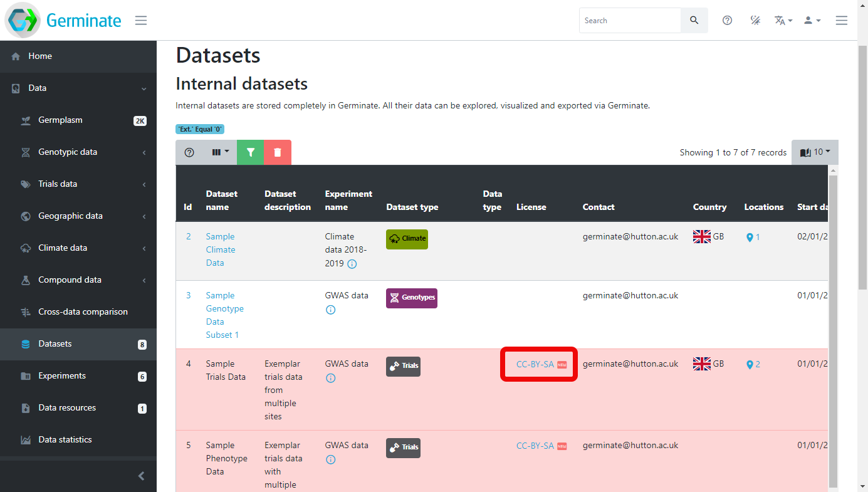Toggle the hamburger menu beside Germinate logo
This screenshot has width=868, height=492.
[141, 21]
